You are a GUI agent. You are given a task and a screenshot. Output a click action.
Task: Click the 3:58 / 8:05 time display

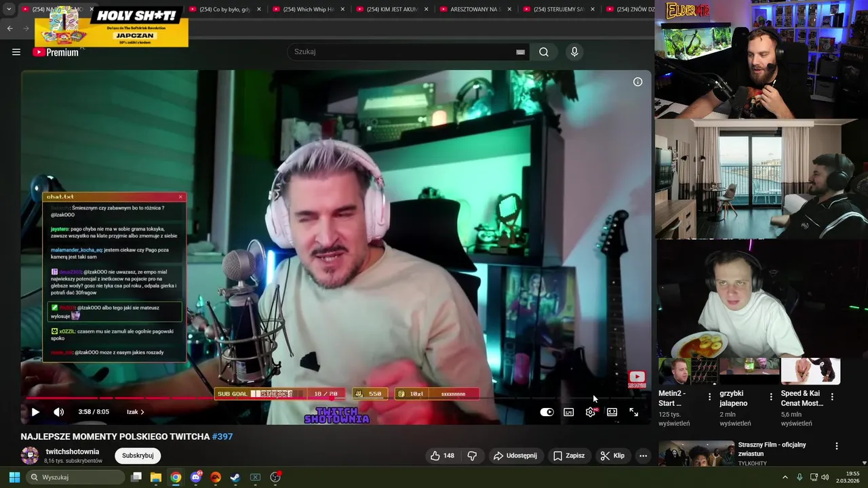[x=94, y=412]
